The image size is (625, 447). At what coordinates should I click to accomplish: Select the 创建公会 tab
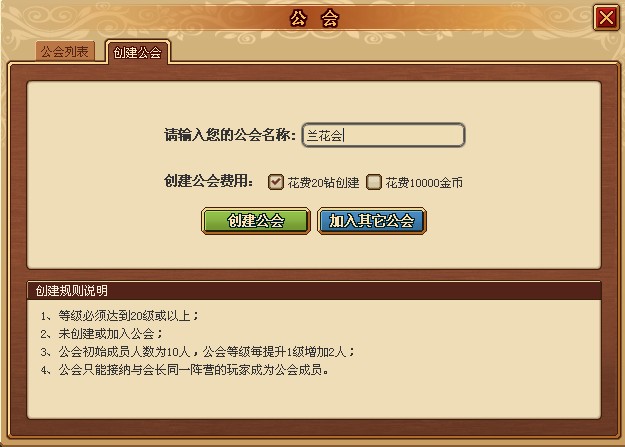(x=138, y=52)
